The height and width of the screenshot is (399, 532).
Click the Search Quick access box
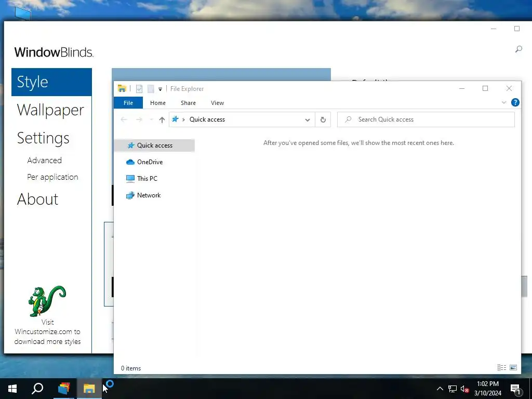coord(426,119)
